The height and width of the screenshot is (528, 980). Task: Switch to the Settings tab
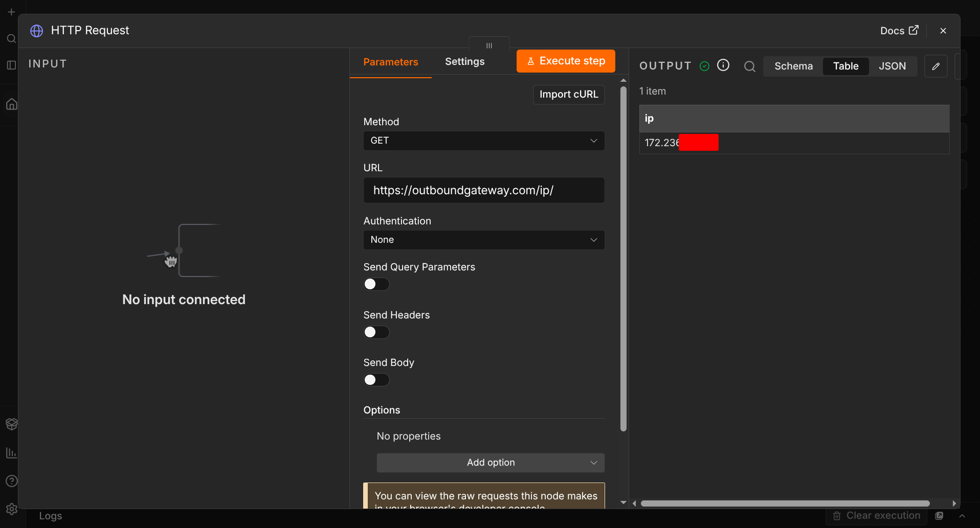[x=464, y=61]
